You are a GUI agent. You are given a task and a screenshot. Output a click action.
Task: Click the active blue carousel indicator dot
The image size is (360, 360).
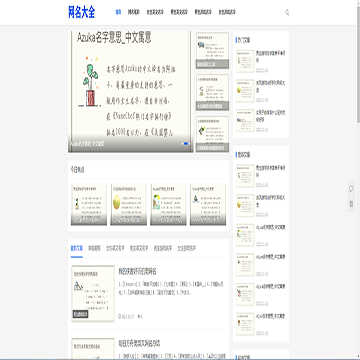(186, 144)
